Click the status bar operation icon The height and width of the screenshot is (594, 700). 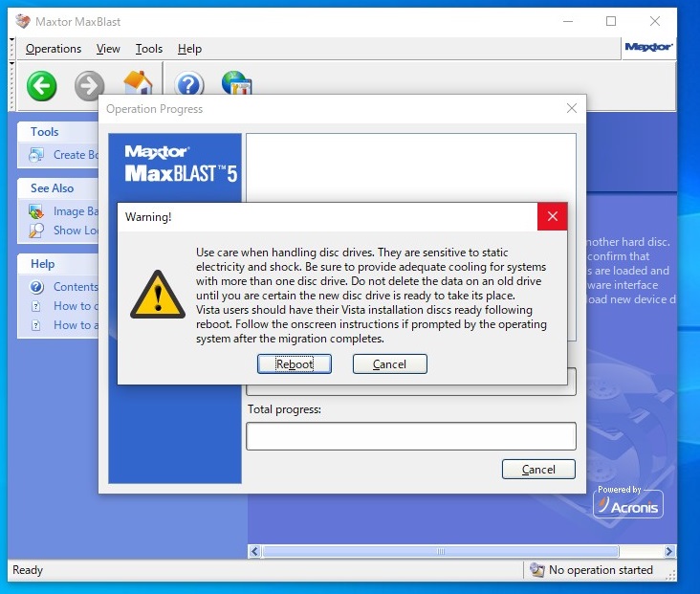point(537,570)
